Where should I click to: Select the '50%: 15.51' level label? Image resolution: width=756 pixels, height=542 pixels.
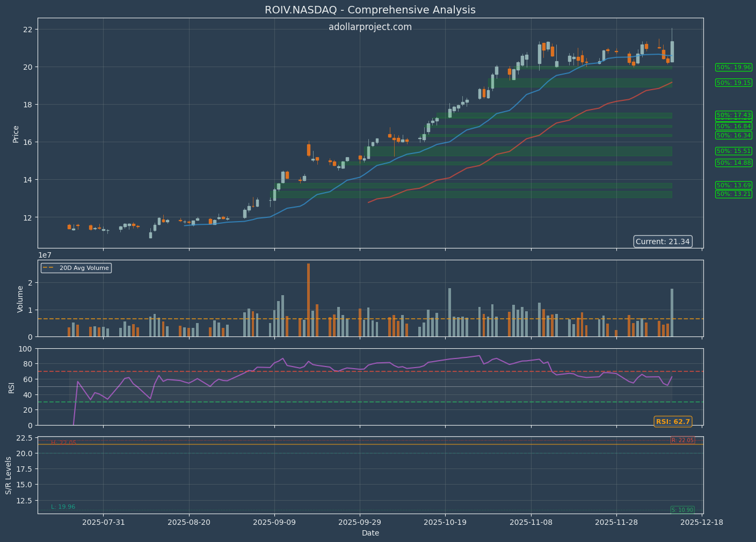coord(733,151)
